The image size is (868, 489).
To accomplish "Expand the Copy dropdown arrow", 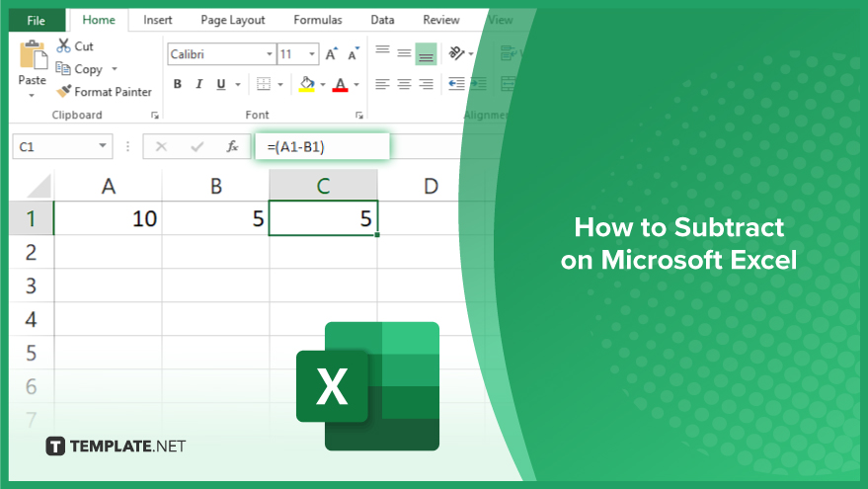I will tap(115, 69).
